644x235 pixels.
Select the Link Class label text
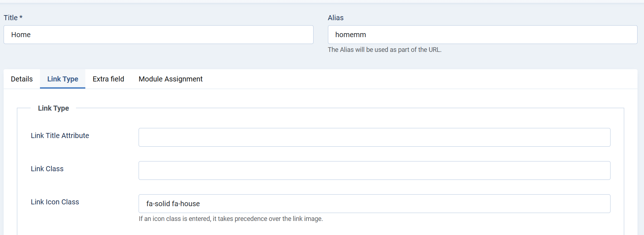[x=47, y=169]
